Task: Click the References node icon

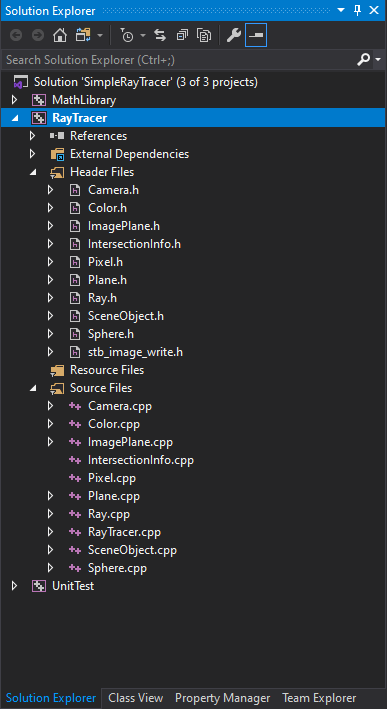Action: [x=57, y=136]
